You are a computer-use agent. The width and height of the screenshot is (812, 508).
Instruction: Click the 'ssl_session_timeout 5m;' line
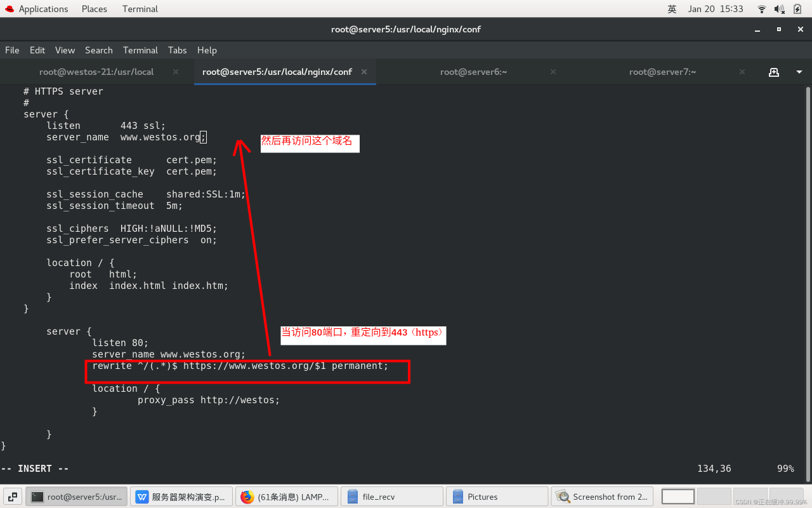(114, 206)
